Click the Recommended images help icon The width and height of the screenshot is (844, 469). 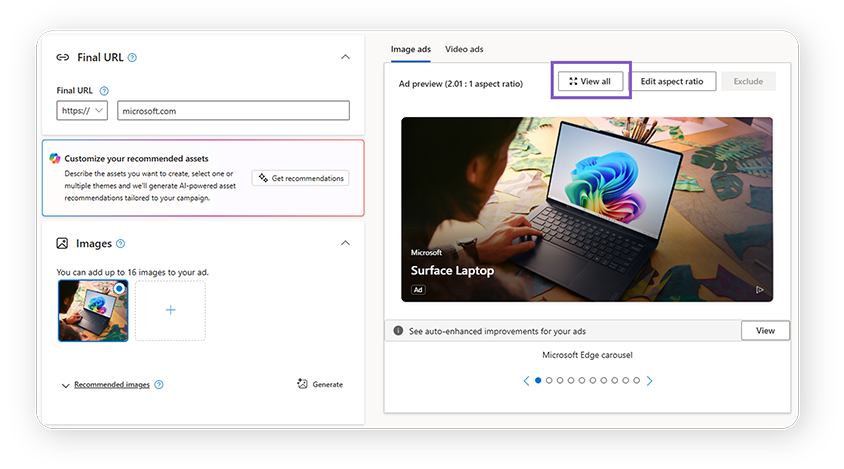(x=159, y=385)
